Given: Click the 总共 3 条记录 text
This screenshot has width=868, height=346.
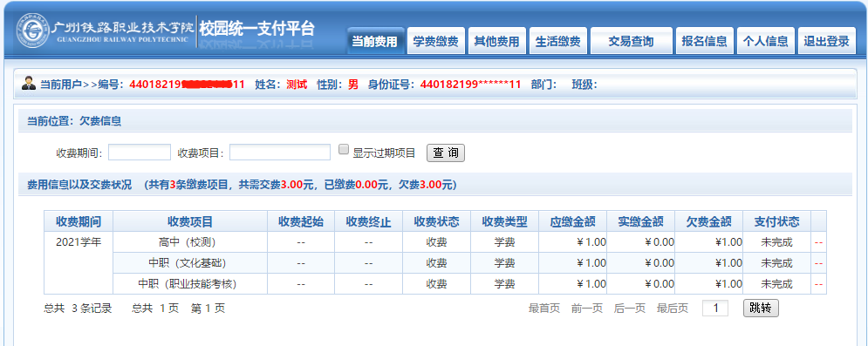Looking at the screenshot, I should click(78, 309).
